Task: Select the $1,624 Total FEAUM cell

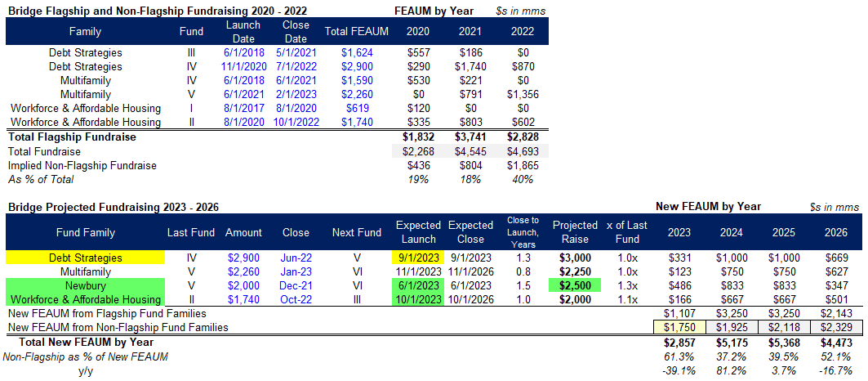Action: click(x=357, y=53)
